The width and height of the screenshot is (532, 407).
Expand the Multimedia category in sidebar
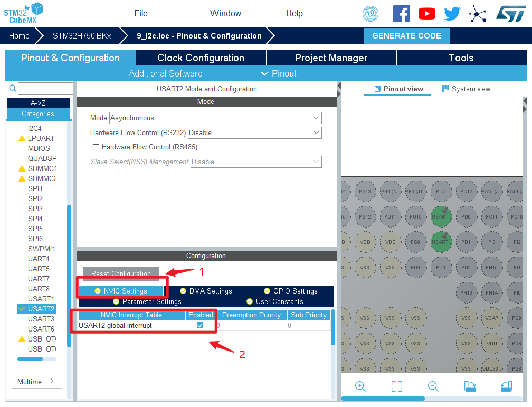click(x=36, y=382)
